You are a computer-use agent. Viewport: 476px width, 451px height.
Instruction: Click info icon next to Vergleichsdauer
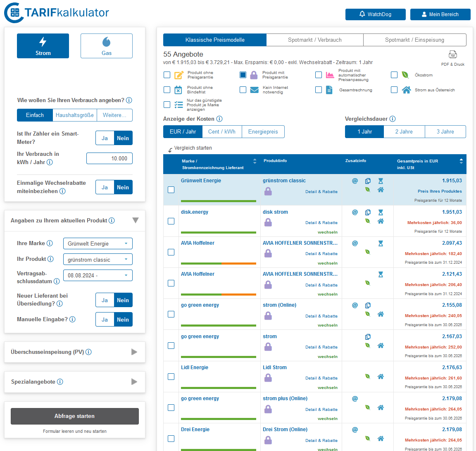392,119
